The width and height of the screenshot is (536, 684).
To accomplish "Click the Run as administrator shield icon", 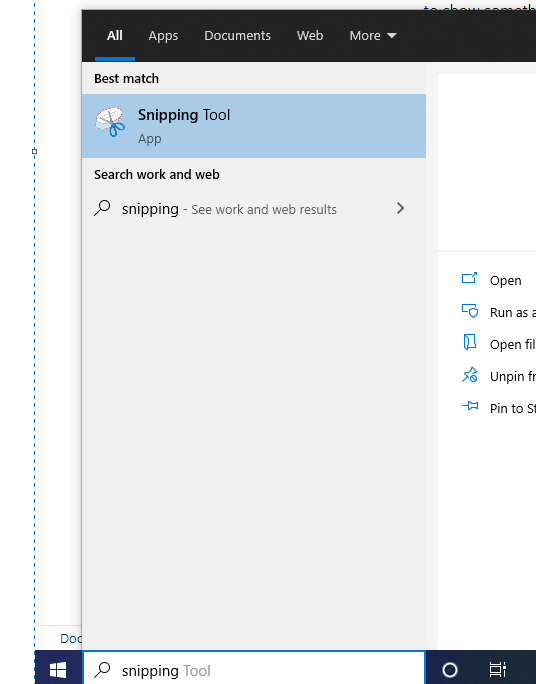I will [470, 311].
